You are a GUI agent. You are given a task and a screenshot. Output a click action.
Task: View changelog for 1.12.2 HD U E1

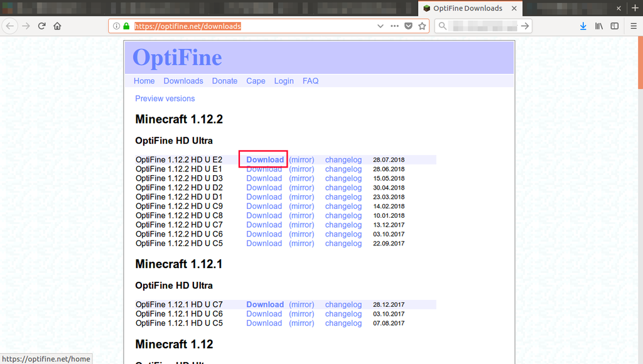click(x=343, y=169)
